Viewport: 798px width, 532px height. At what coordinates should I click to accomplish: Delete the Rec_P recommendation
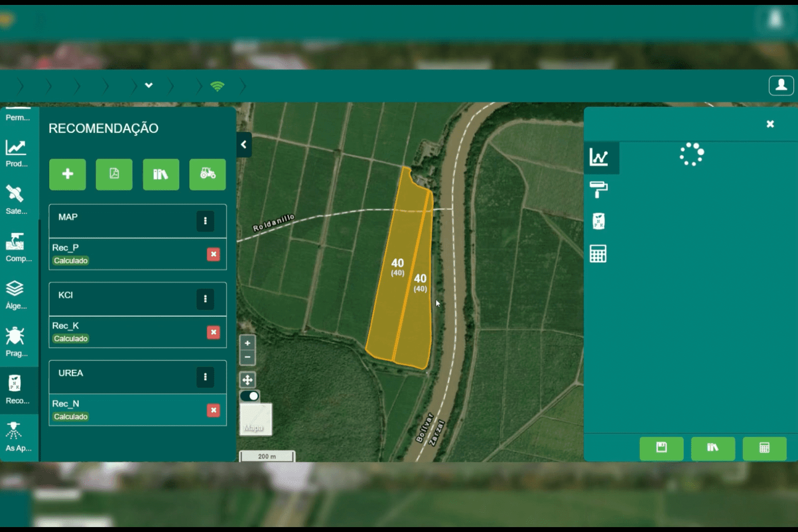point(213,254)
